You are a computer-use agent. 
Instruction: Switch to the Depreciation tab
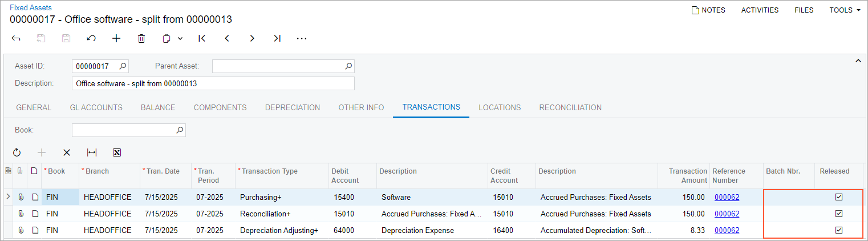tap(293, 107)
